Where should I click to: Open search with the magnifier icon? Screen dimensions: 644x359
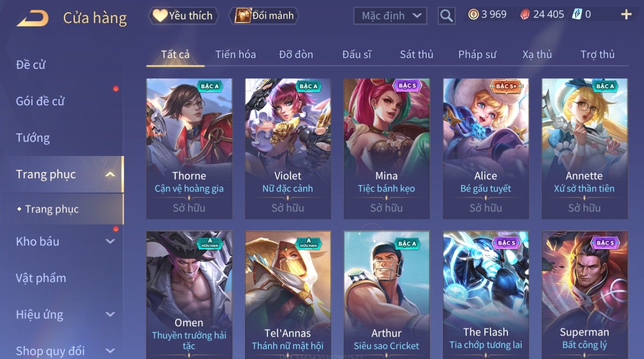click(446, 16)
